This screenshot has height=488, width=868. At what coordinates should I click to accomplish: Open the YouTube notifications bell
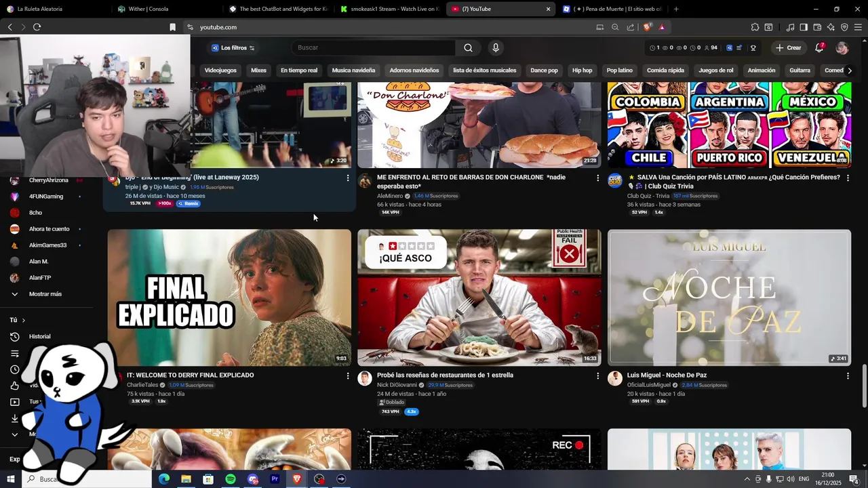(x=819, y=47)
